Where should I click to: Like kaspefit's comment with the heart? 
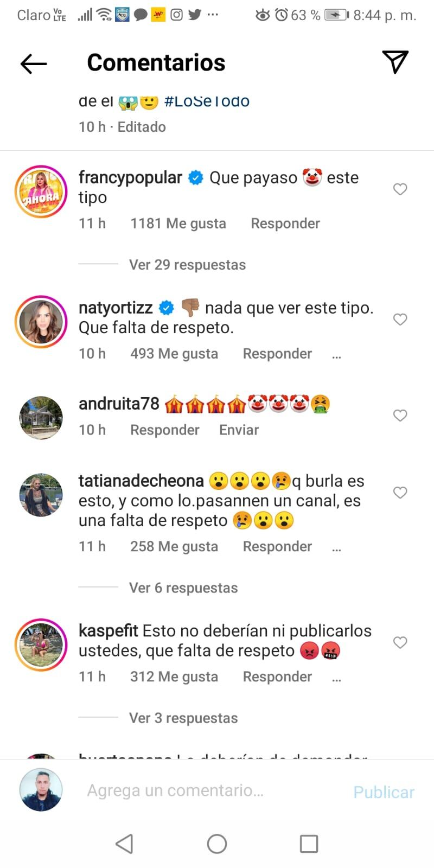pos(400,642)
